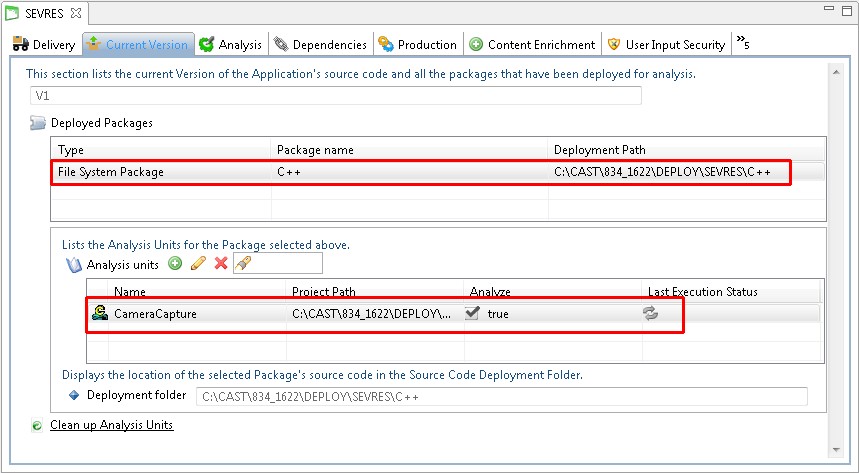The width and height of the screenshot is (859, 473).
Task: Click the red X delete Analysis Unit icon
Action: 221,264
